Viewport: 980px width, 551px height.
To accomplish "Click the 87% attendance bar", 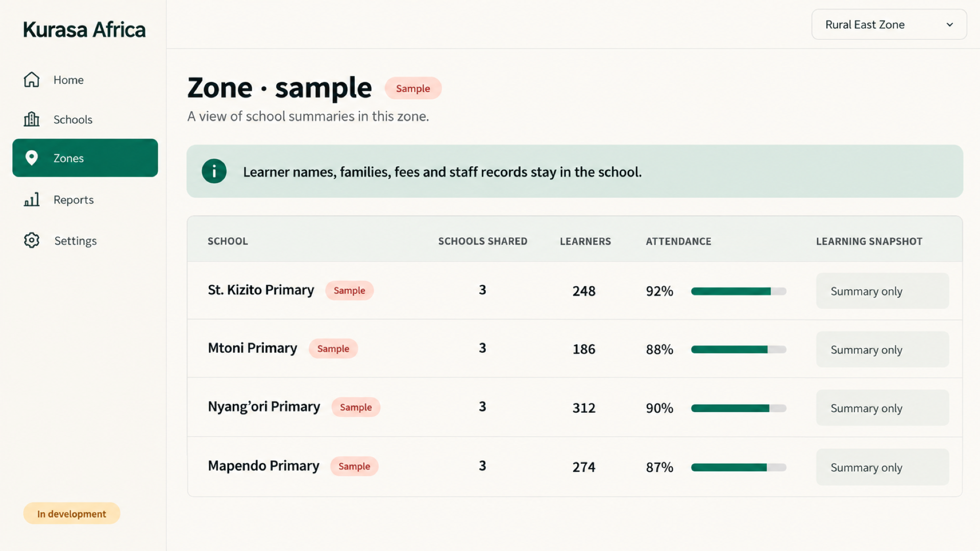I will pyautogui.click(x=739, y=467).
